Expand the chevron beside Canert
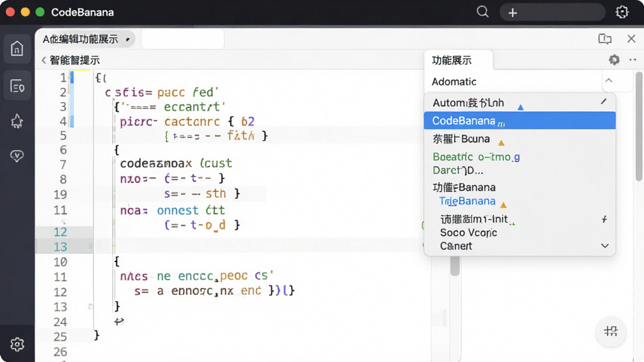This screenshot has width=644, height=362. pyautogui.click(x=604, y=246)
